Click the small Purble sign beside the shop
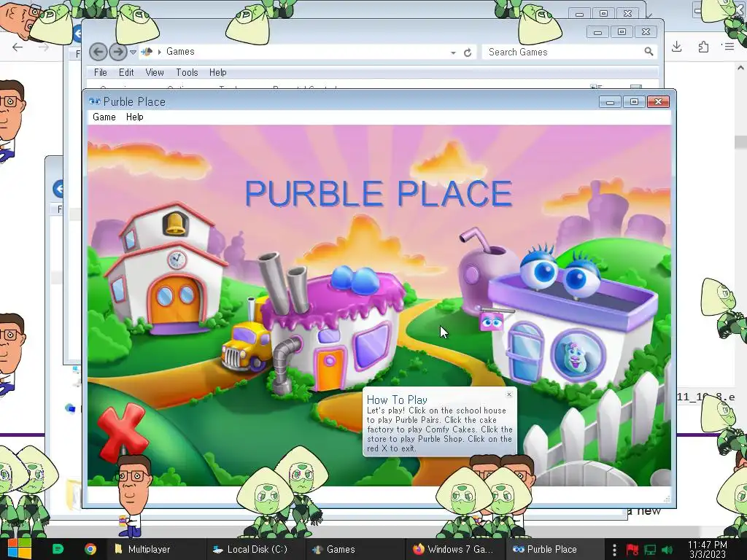The height and width of the screenshot is (560, 747). click(x=491, y=322)
